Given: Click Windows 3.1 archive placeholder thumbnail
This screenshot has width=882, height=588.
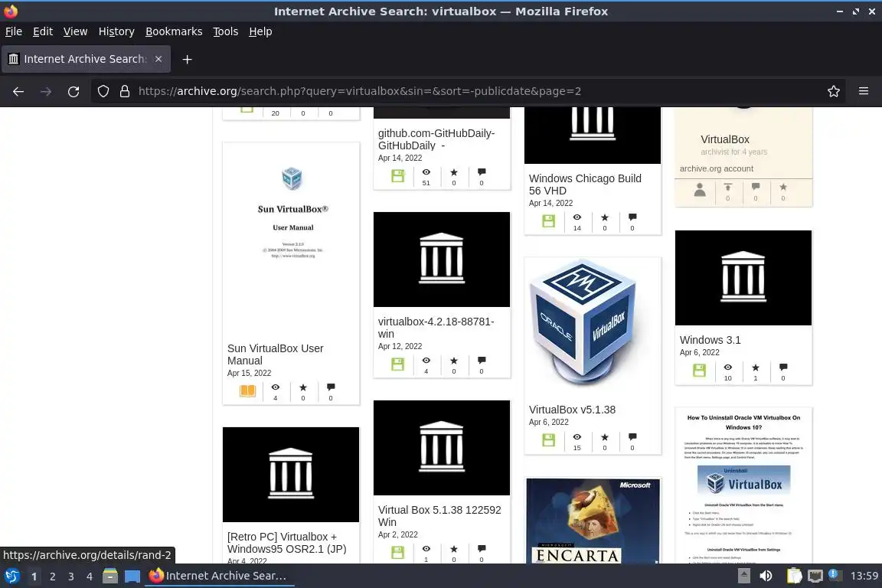Looking at the screenshot, I should coord(743,277).
